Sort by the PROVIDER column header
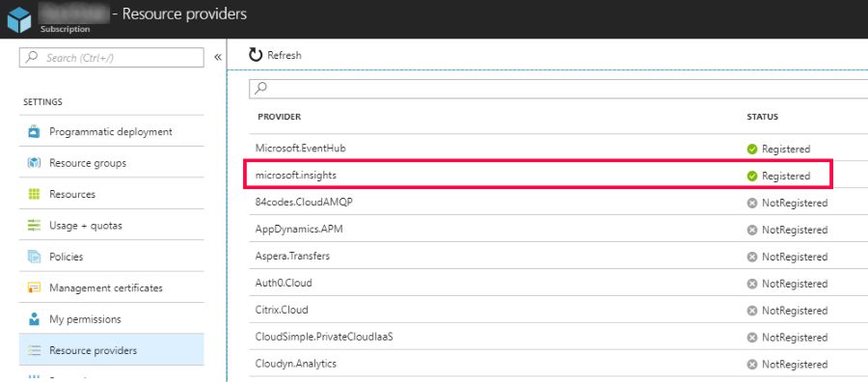 tap(280, 118)
